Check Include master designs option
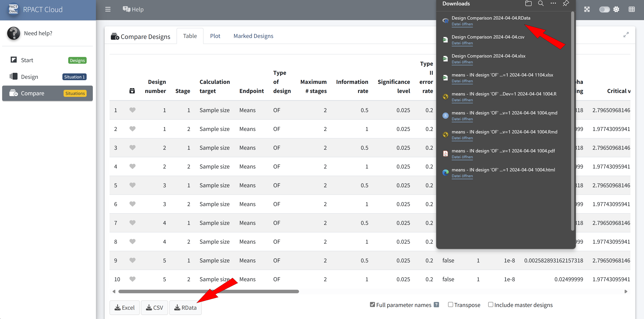Image resolution: width=644 pixels, height=319 pixels. point(491,304)
